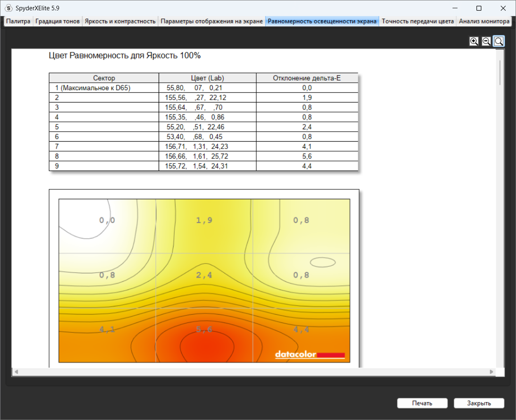Click the Lab value 156,66, 1,61, 25,72
Viewport: 516px width, 420px height.
point(197,156)
